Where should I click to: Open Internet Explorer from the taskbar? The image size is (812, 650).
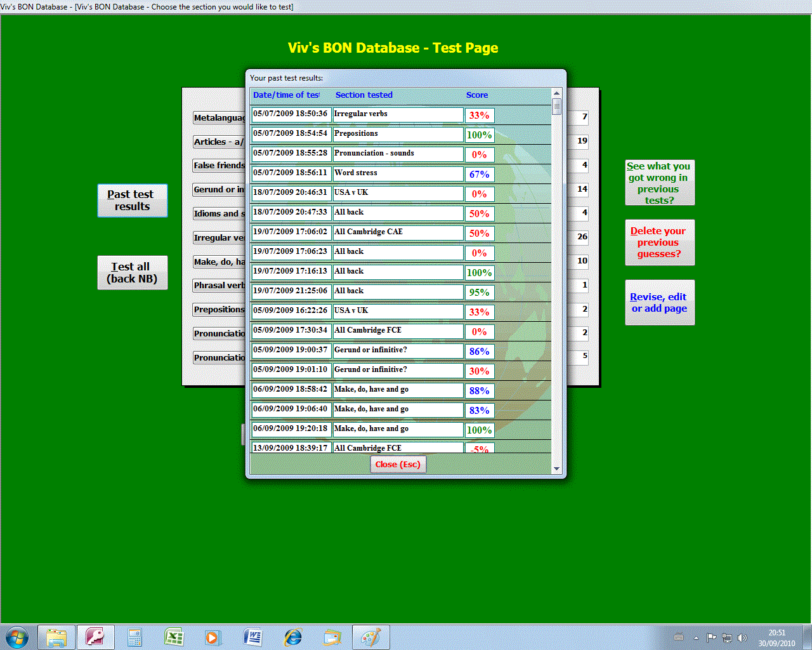coord(292,637)
